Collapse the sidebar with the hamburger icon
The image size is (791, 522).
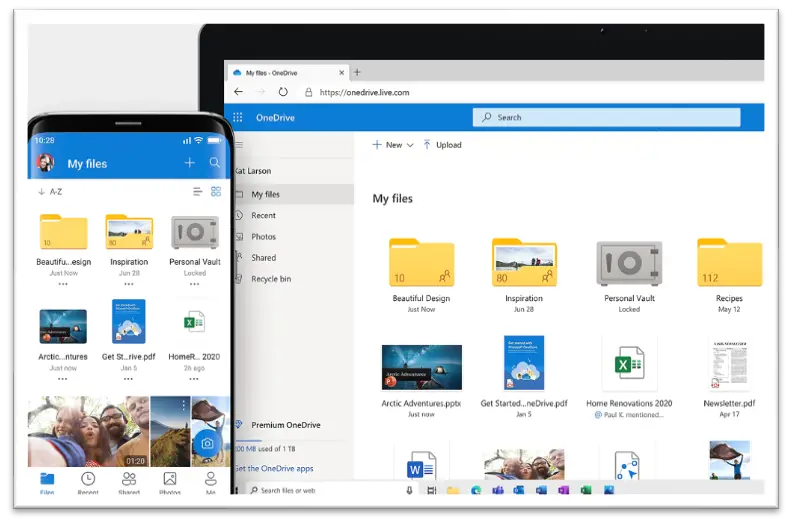click(x=239, y=145)
